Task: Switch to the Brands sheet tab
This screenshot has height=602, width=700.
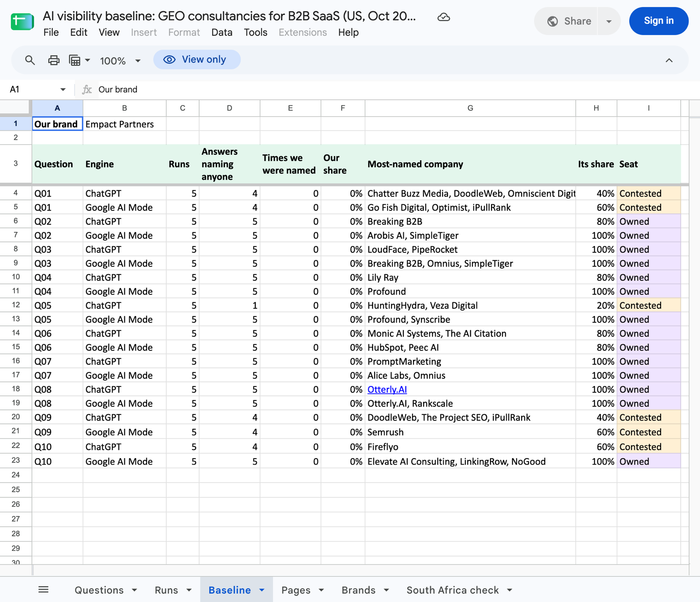Action: tap(358, 590)
